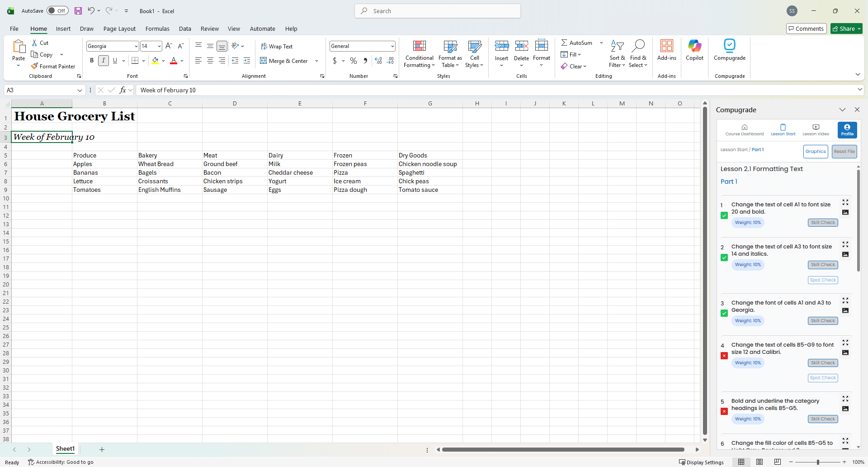The image size is (868, 467).
Task: Toggle bold formatting
Action: [91, 60]
